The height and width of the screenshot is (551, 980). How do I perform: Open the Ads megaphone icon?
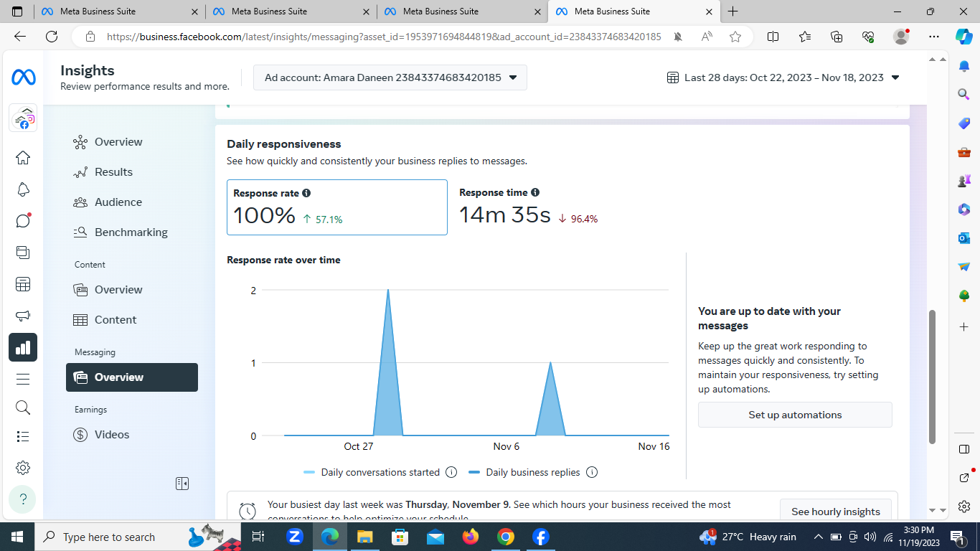(x=23, y=316)
